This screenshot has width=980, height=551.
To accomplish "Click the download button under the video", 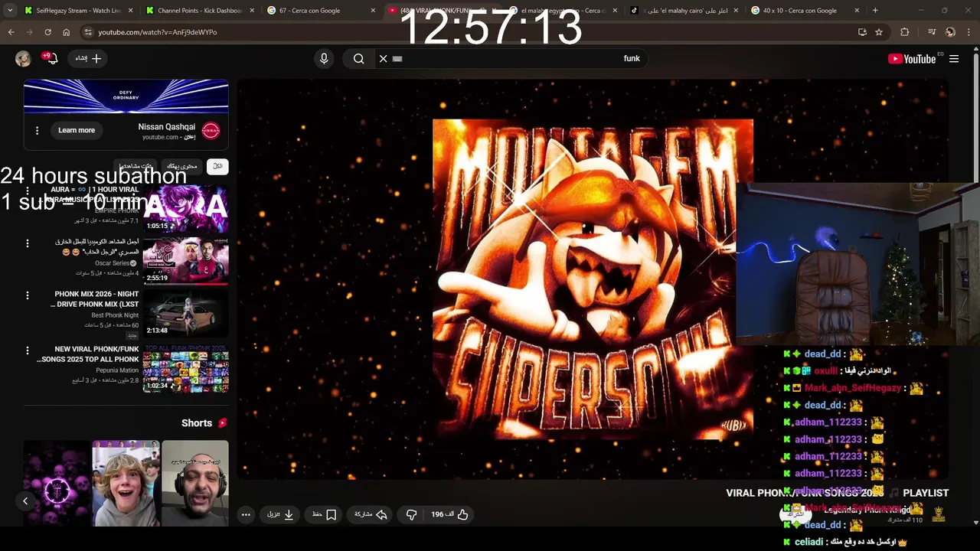I will [281, 514].
